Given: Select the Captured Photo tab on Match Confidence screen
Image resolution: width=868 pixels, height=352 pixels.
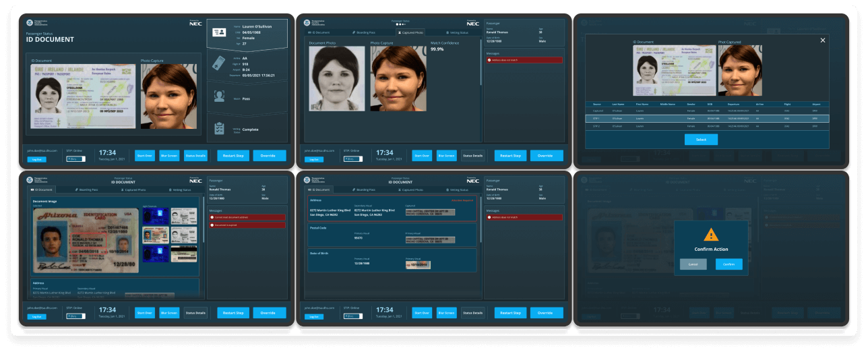Looking at the screenshot, I should tap(411, 32).
